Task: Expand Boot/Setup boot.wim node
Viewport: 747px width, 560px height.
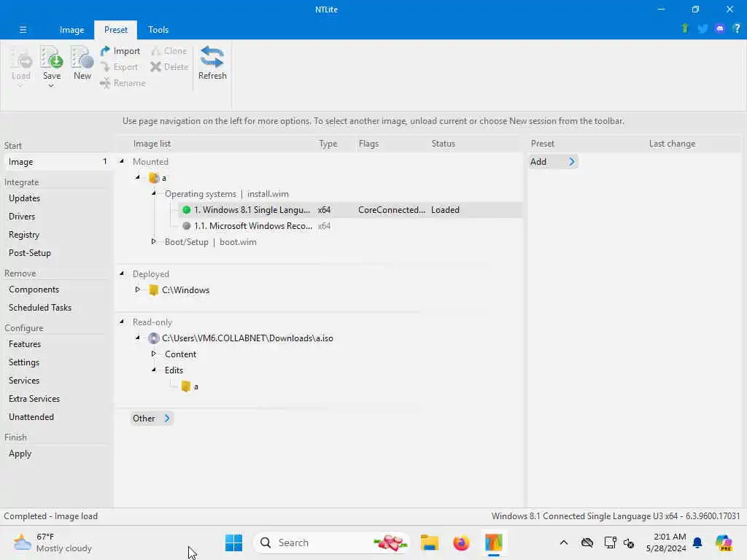Action: tap(153, 241)
